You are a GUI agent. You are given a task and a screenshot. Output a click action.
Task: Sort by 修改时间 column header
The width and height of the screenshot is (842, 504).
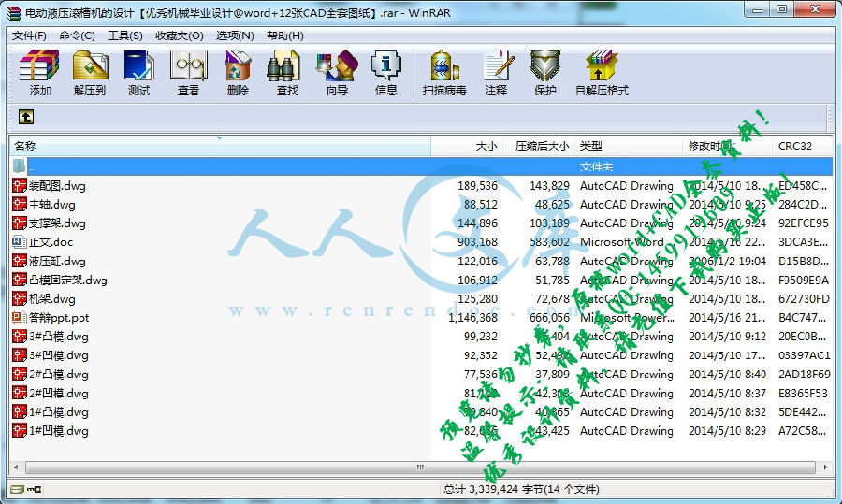(728, 146)
